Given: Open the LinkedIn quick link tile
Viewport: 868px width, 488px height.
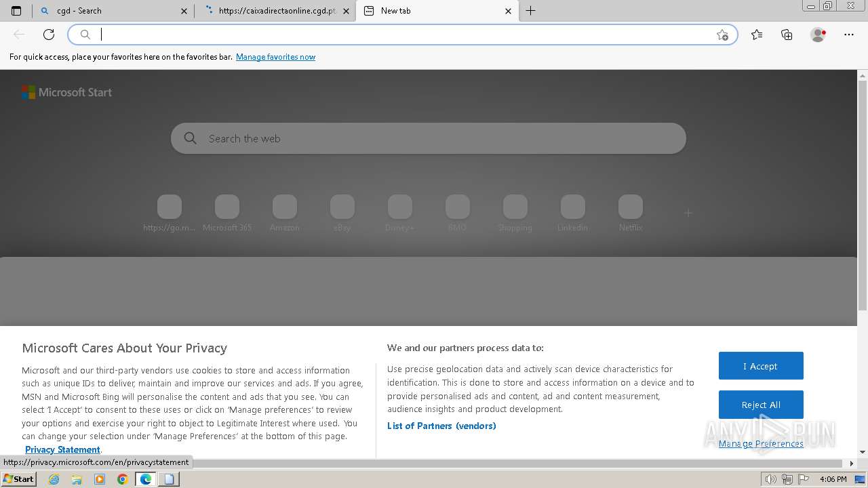Looking at the screenshot, I should coord(573,213).
